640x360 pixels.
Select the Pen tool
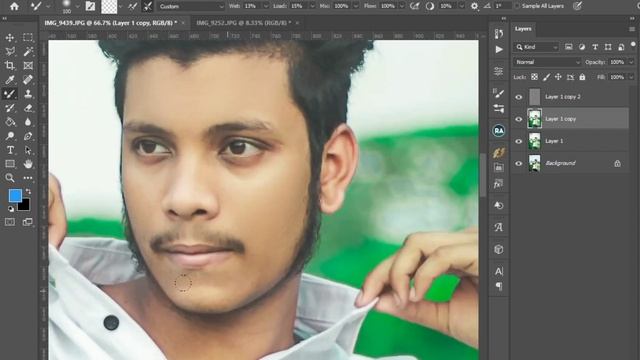(28, 136)
